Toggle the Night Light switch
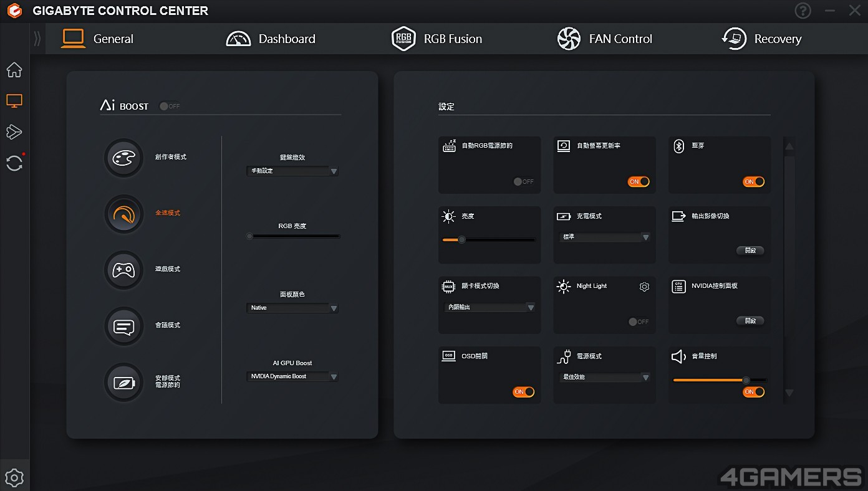The image size is (868, 491). coord(639,322)
